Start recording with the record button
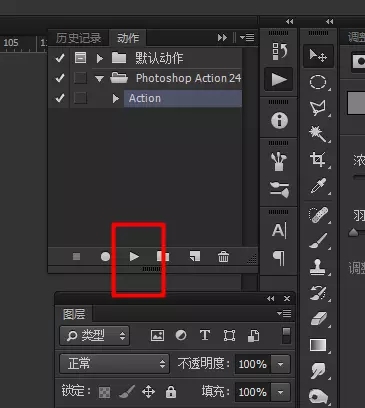This screenshot has width=365, height=408. pos(105,256)
